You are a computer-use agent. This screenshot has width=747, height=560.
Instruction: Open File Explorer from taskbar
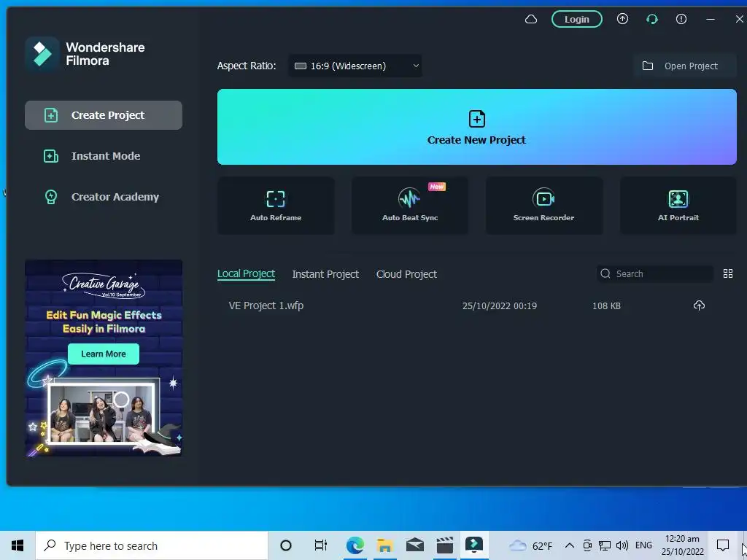click(x=385, y=545)
